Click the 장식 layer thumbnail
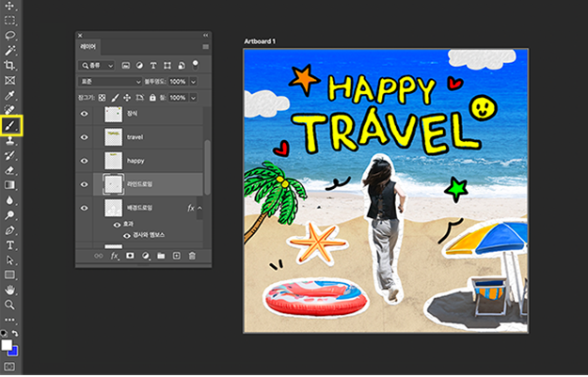The height and width of the screenshot is (377, 588). point(112,113)
